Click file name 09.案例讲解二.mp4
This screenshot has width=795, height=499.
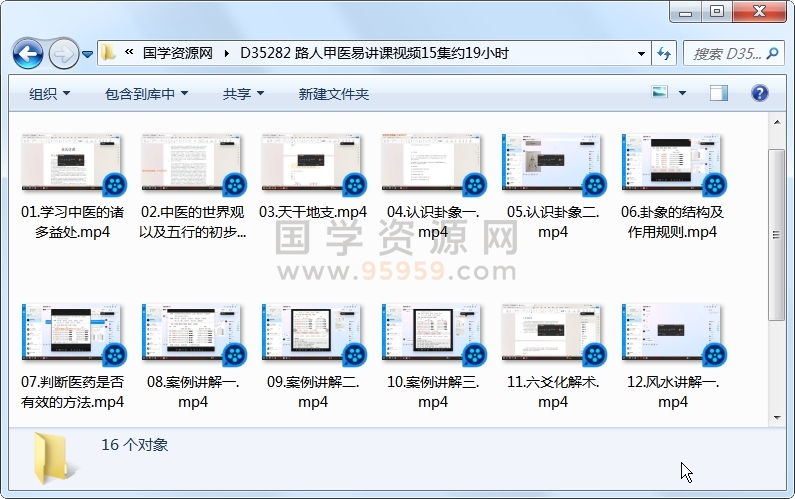point(313,391)
